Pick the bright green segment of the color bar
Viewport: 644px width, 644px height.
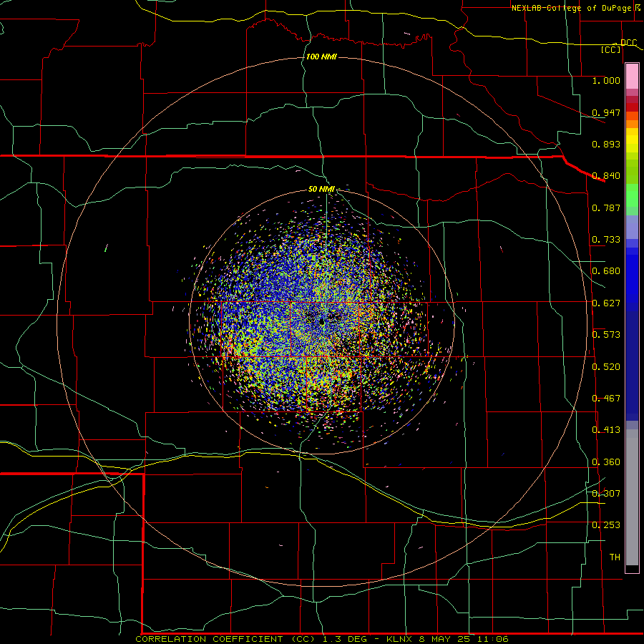pos(632,196)
